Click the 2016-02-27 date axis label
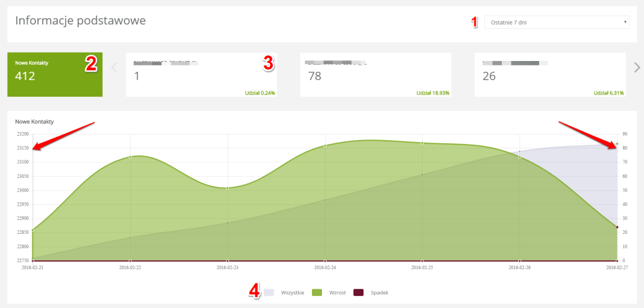 pos(618,267)
